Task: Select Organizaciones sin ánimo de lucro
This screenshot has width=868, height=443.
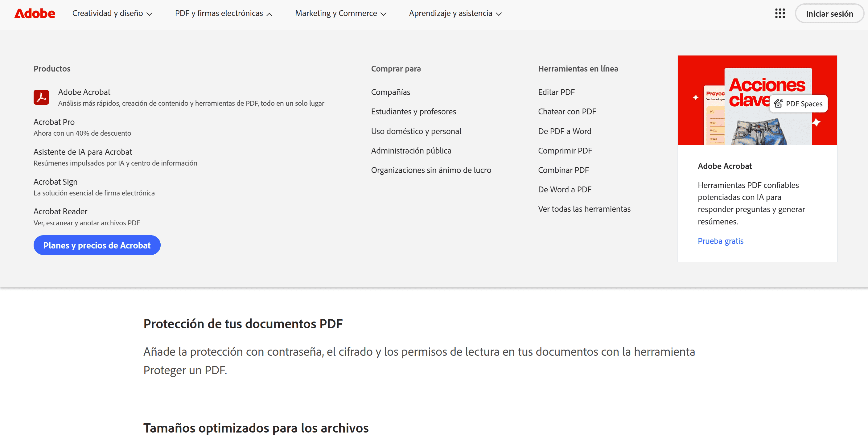Action: 431,170
